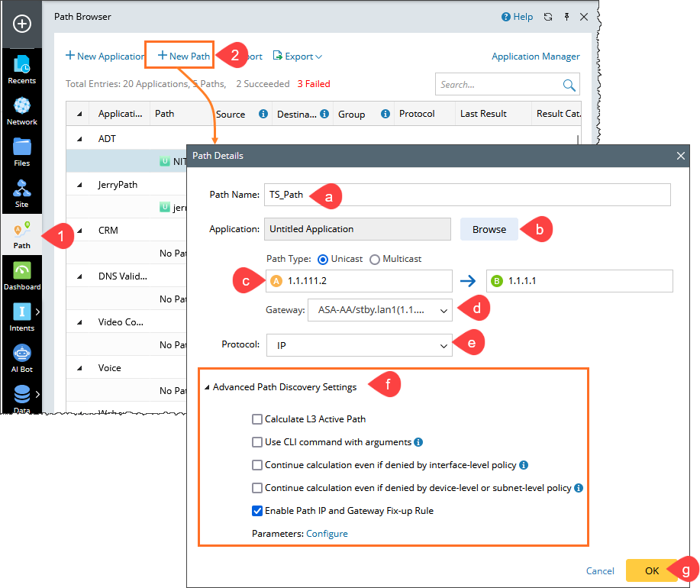This screenshot has width=700, height=588.
Task: Click the info icon beside Group column
Action: tap(385, 114)
